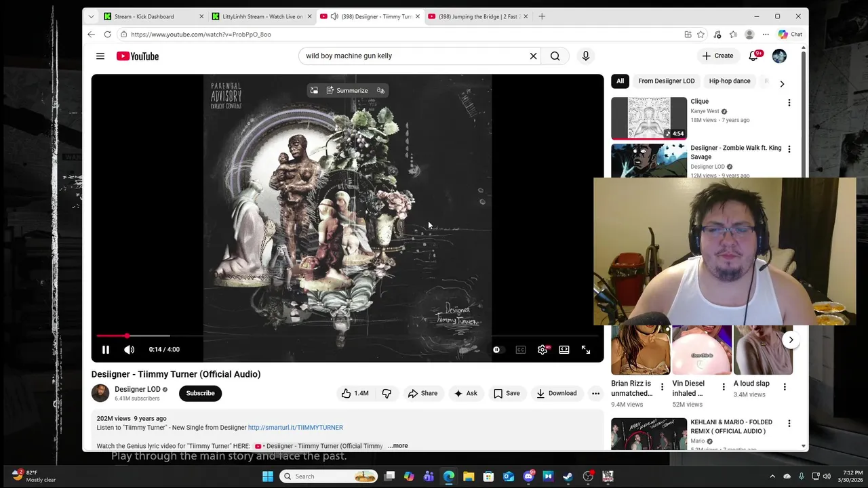This screenshot has height=488, width=868.
Task: Open options menu for Clique video
Action: tap(789, 102)
